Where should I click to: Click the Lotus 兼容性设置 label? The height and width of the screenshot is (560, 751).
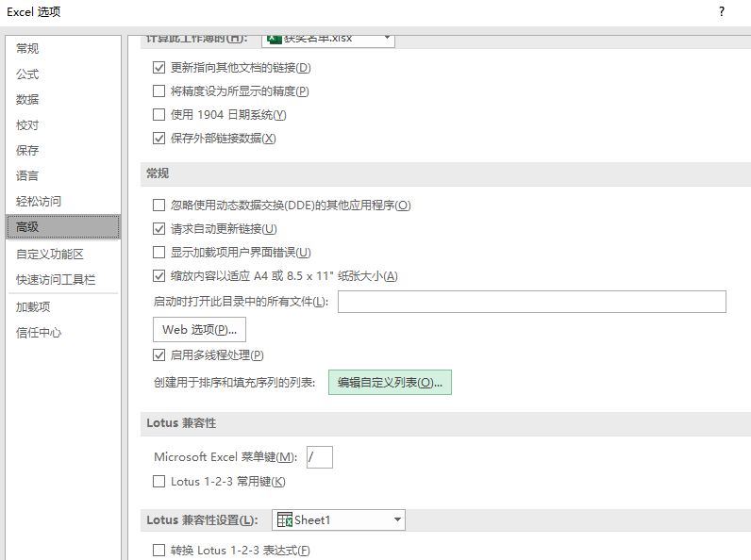click(202, 520)
